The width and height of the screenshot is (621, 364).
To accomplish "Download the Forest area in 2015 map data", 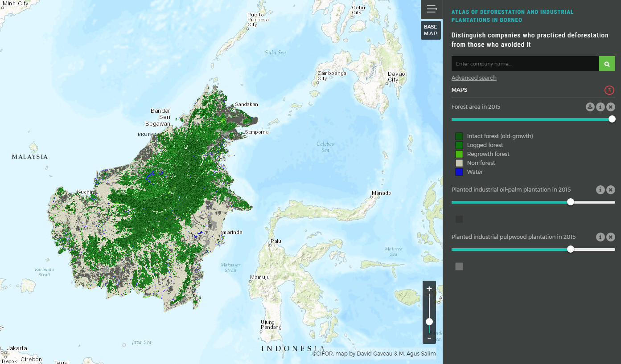I will (x=590, y=106).
